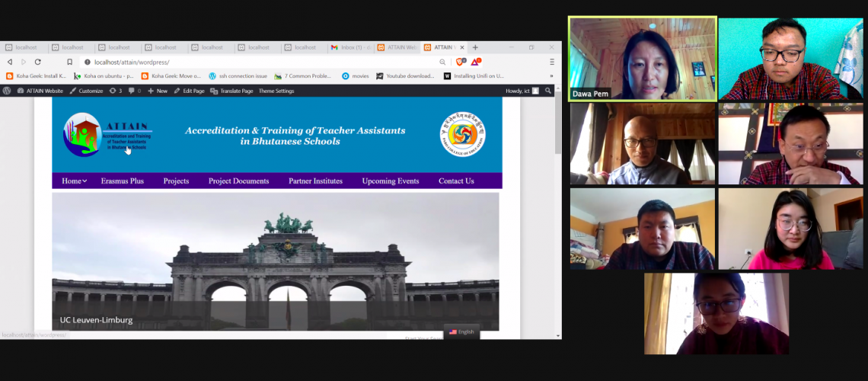Select the man in orange room video tile

tap(642, 229)
